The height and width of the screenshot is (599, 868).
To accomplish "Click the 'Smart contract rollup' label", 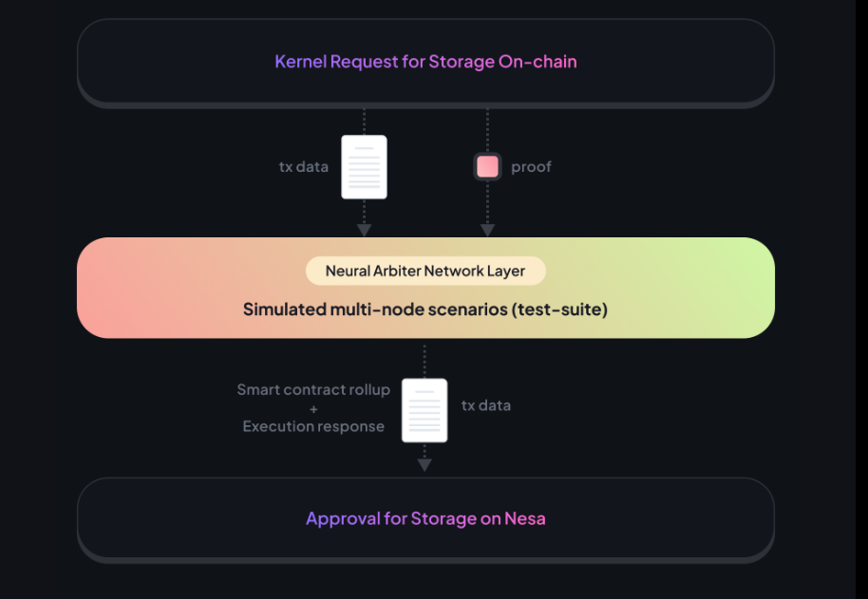I will coord(313,389).
